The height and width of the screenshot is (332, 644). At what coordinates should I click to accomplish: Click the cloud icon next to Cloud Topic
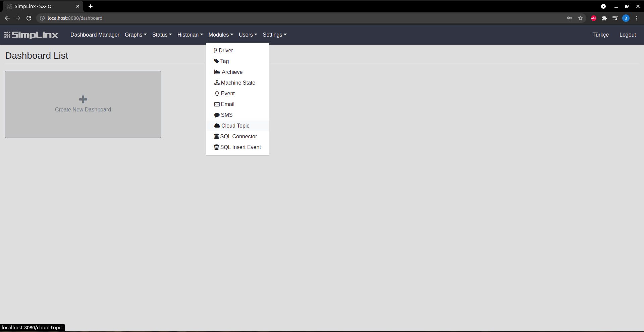[x=216, y=126]
